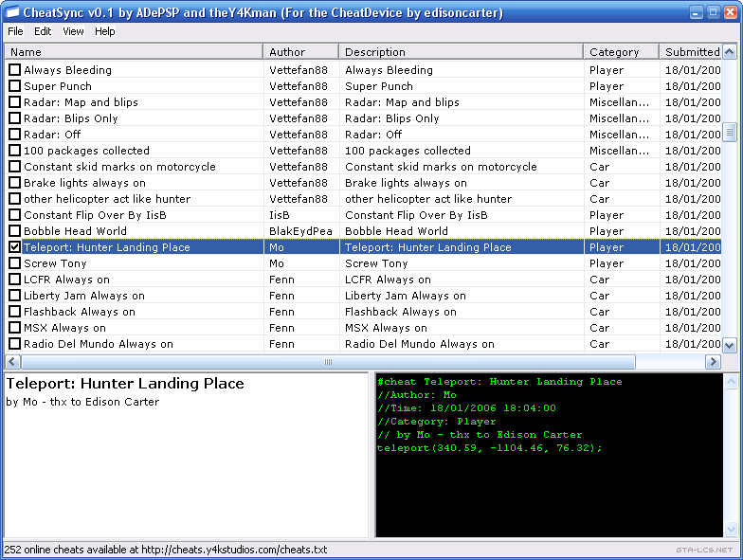Check the MSX Always on checkbox

15,328
